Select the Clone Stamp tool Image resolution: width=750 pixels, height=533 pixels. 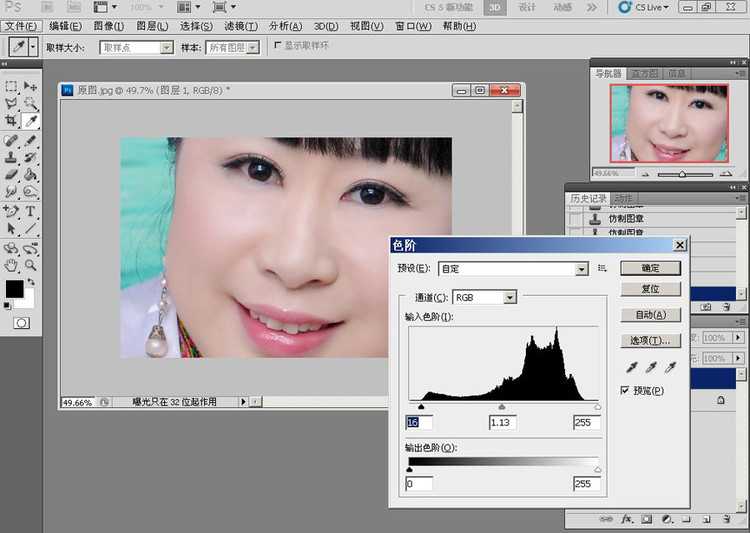[11, 157]
